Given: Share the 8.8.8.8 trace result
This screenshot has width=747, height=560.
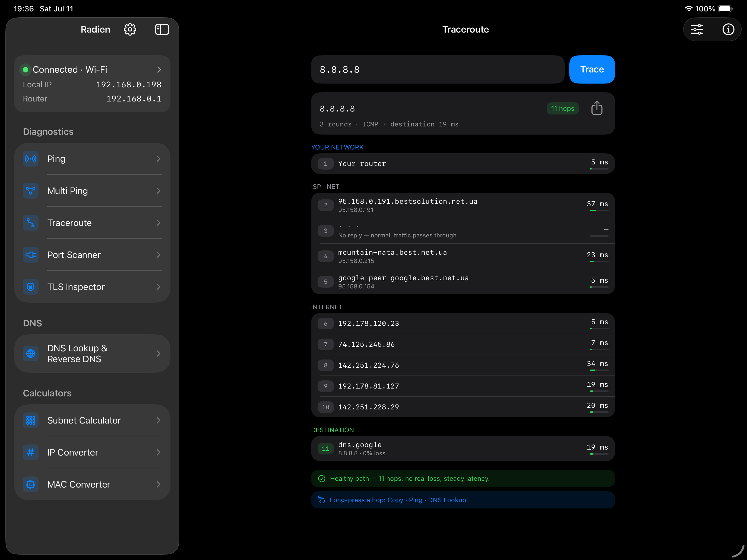Looking at the screenshot, I should [597, 108].
